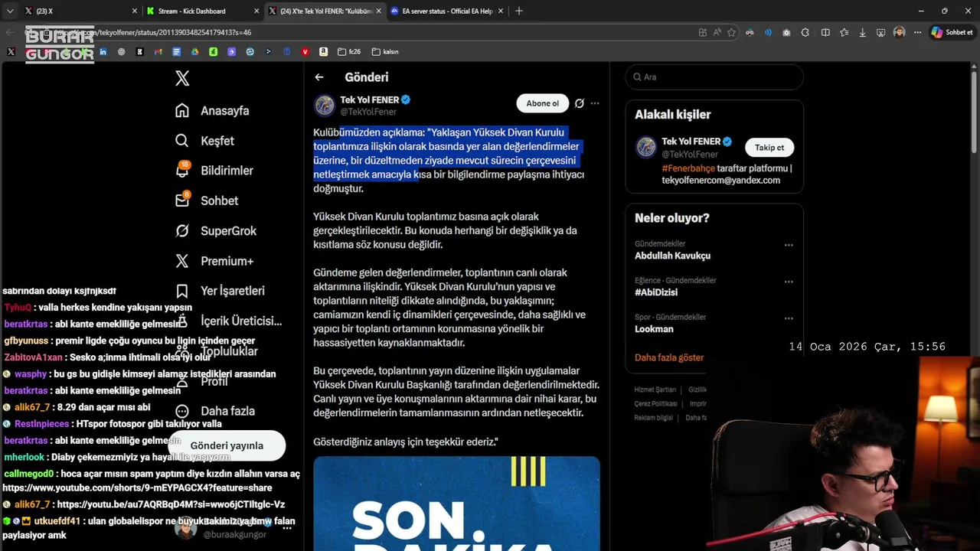Image resolution: width=980 pixels, height=551 pixels.
Task: Click the Keşfet magnifier icon
Action: pos(182,141)
